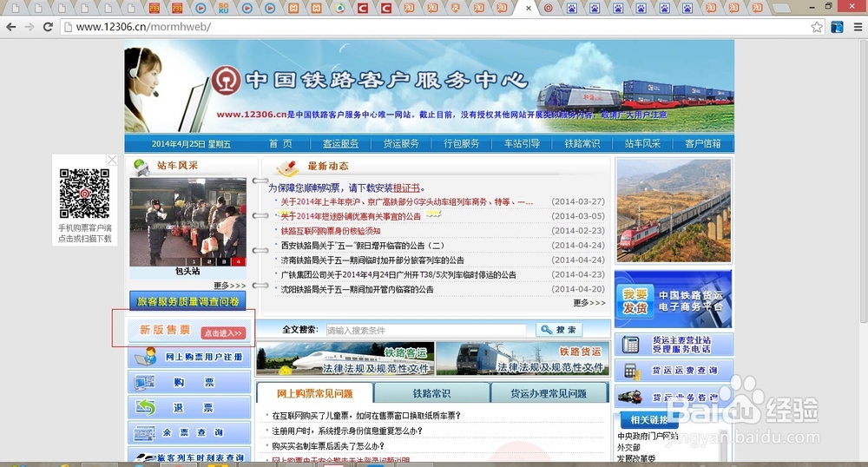Click the 根证书 download link
Screen dimensions: 868x467
point(406,188)
